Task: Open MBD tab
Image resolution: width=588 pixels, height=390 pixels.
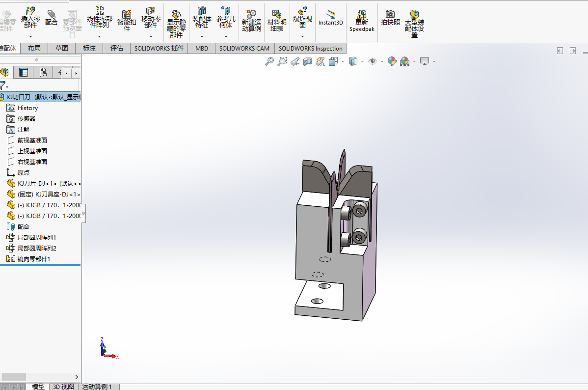Action: click(x=201, y=48)
